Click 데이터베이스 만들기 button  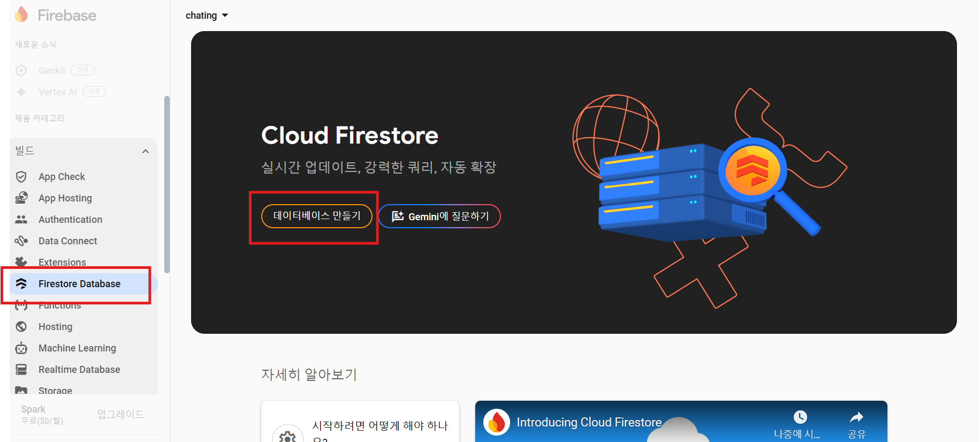(317, 216)
